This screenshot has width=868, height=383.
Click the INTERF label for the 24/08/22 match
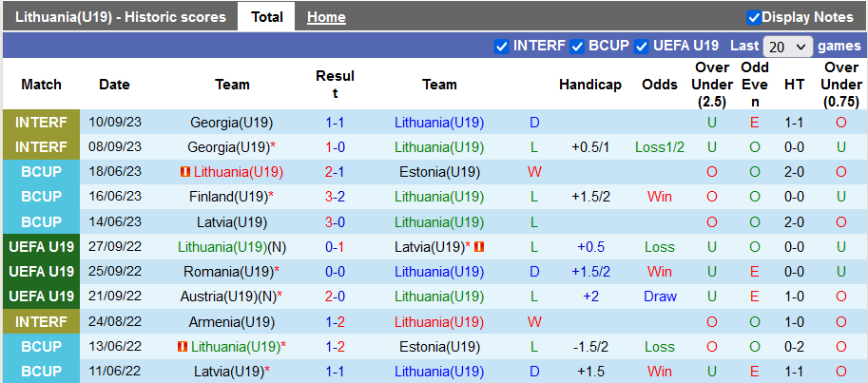click(x=42, y=321)
